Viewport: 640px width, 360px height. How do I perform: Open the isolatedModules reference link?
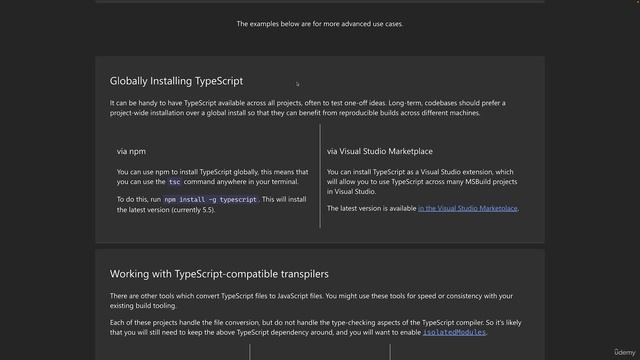tap(454, 332)
